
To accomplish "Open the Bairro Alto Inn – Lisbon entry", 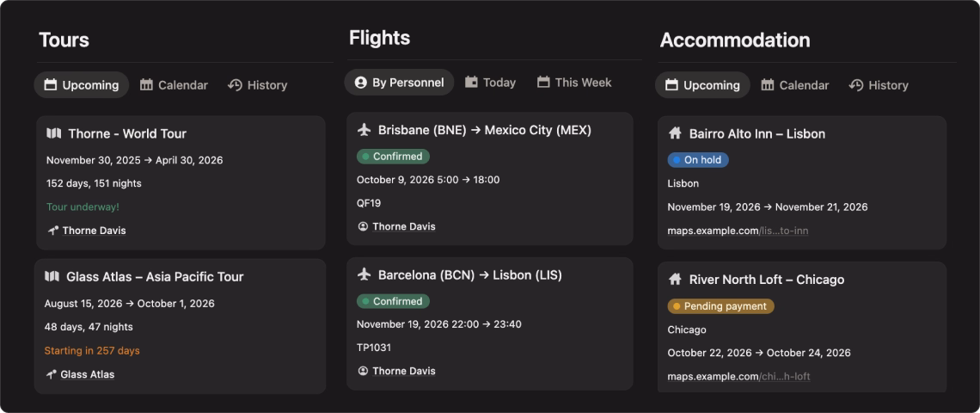I will (x=756, y=134).
